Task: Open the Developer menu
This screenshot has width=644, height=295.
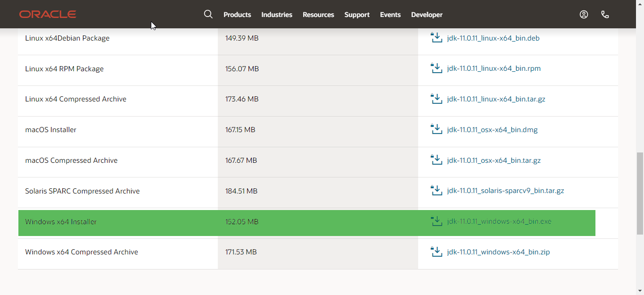Action: [x=427, y=15]
